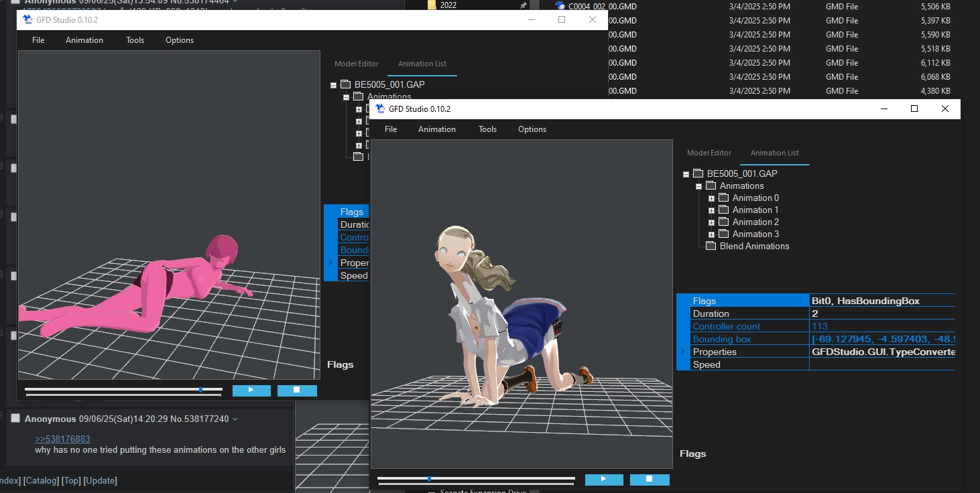Switch to the Model Editor tab in front window
This screenshot has height=493, width=980.
709,153
